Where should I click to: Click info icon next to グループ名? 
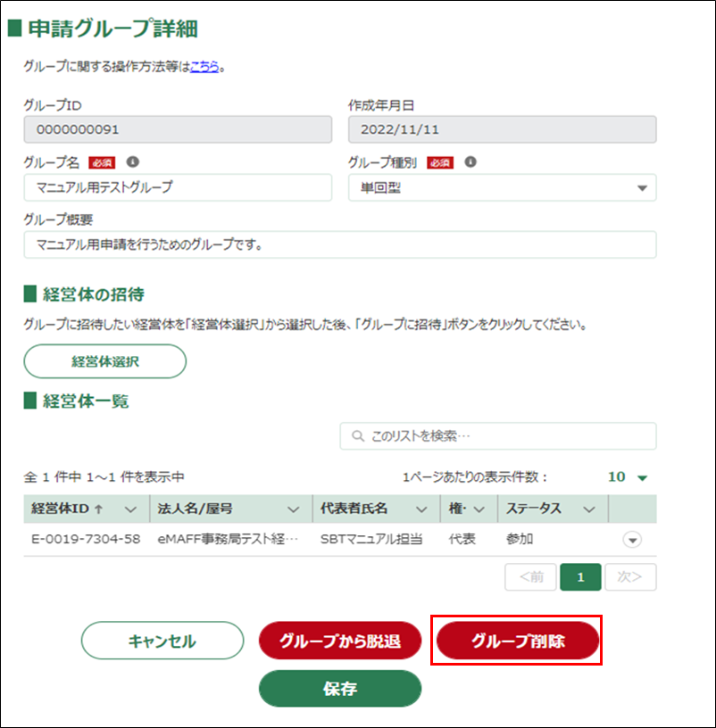click(133, 162)
